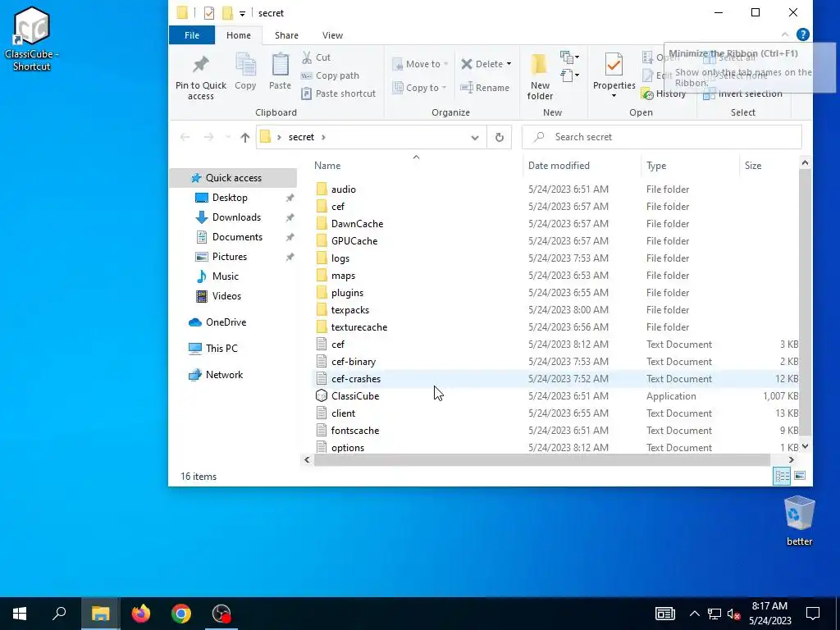Click the vertical scrollbar down arrow
The image size is (840, 630).
pyautogui.click(x=805, y=446)
